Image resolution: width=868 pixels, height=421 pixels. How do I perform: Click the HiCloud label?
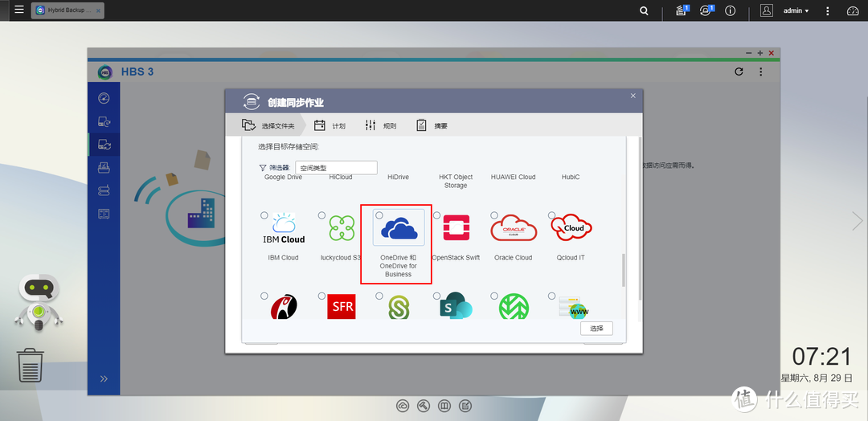point(341,177)
